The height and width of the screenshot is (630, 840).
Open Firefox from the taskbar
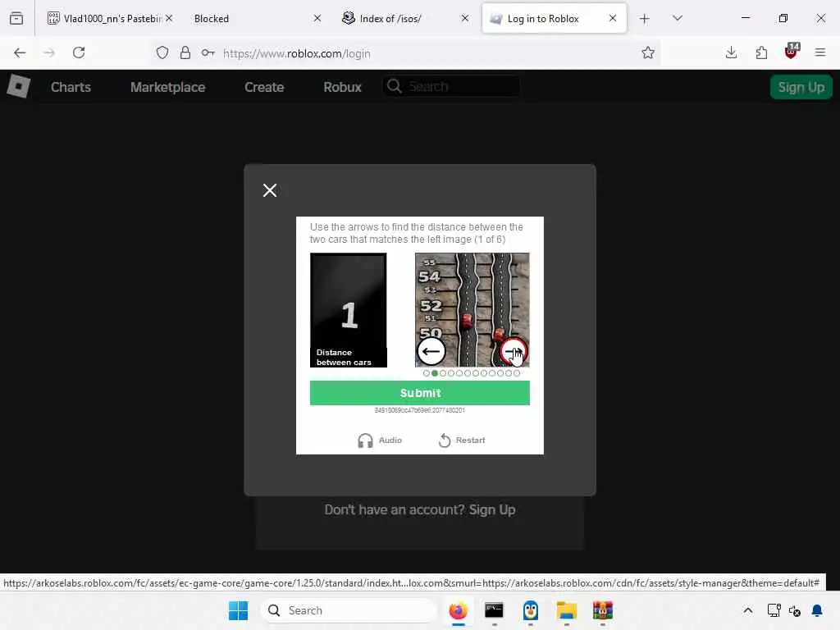point(458,610)
